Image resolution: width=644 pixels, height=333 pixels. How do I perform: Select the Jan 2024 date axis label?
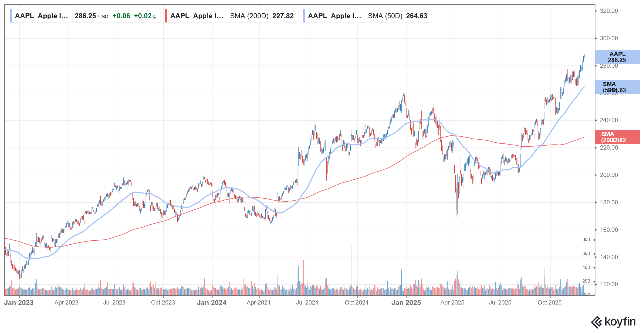pos(212,303)
